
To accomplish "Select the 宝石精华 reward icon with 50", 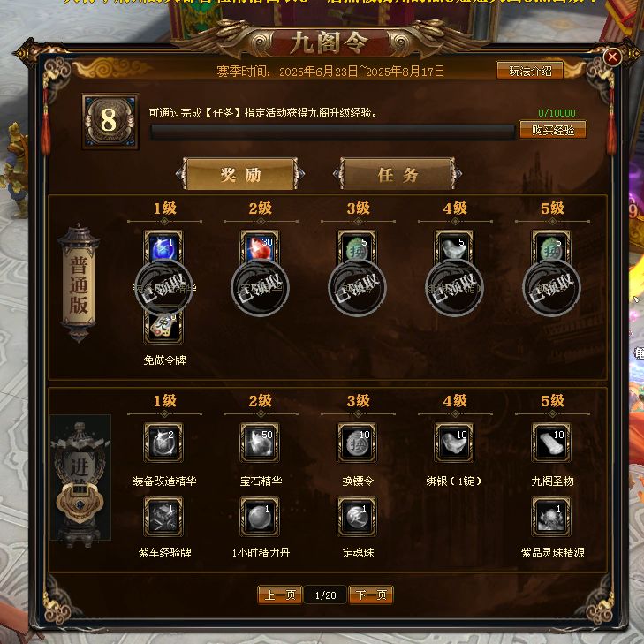I will (260, 443).
